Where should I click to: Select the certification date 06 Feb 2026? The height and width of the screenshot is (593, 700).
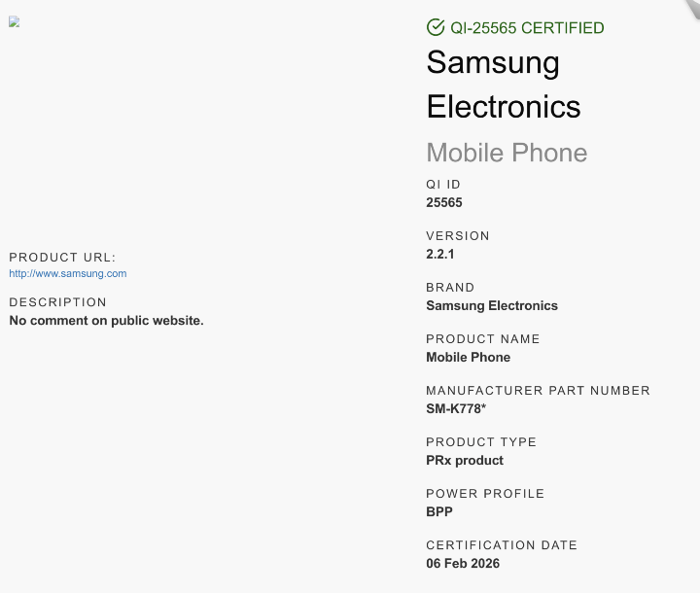[x=464, y=564]
